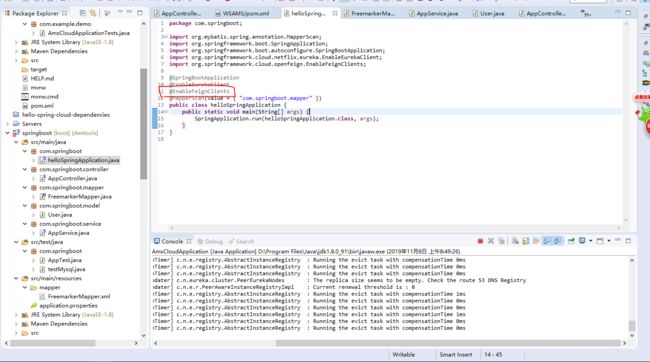The width and height of the screenshot is (650, 362).
Task: Open Display Selected Console dropdown arrow
Action: pos(590,241)
